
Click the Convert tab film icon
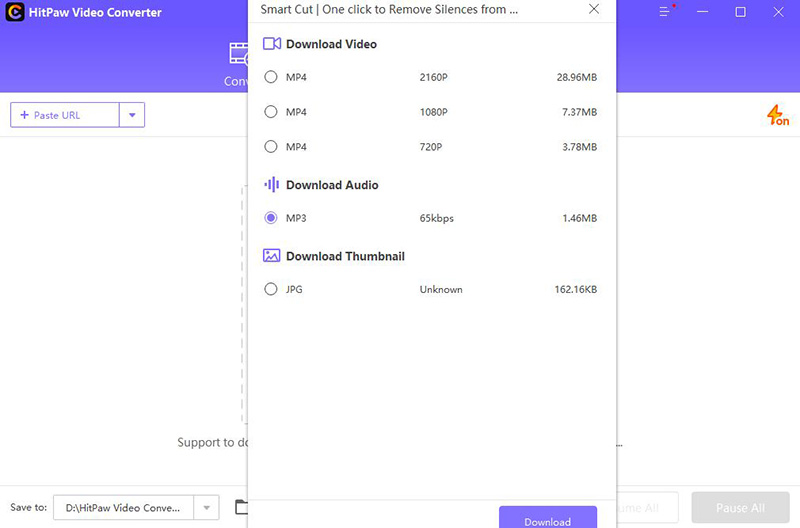[239, 54]
